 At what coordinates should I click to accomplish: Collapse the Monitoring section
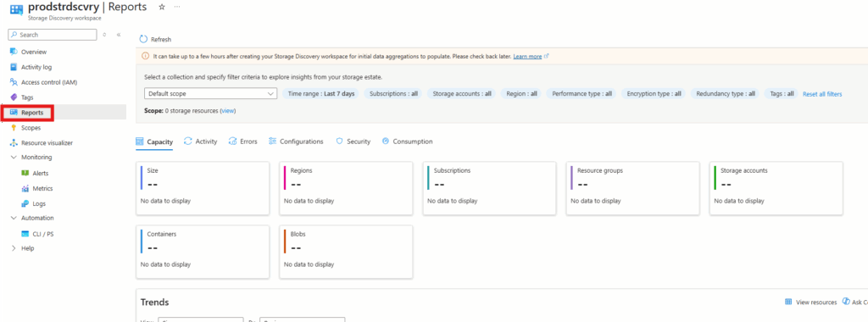14,157
